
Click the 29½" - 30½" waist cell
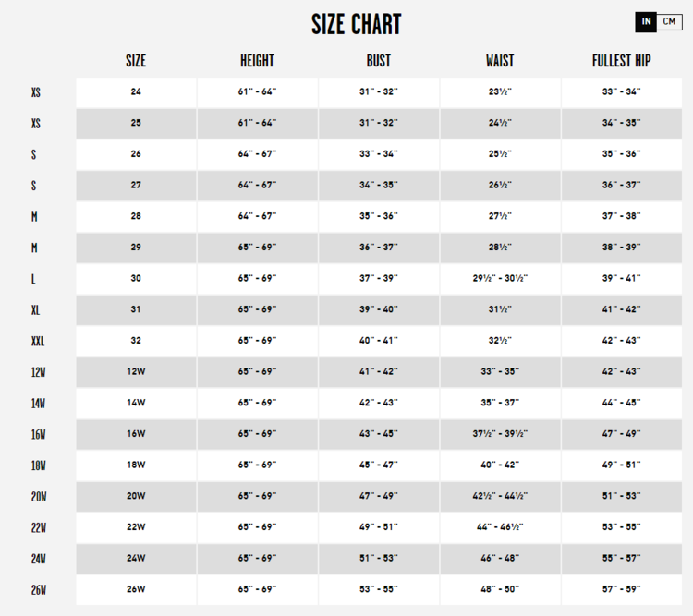[x=500, y=278]
